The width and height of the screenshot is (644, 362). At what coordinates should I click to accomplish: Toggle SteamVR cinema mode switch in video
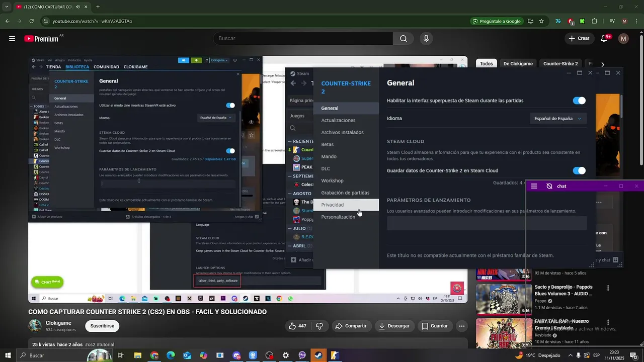click(230, 105)
